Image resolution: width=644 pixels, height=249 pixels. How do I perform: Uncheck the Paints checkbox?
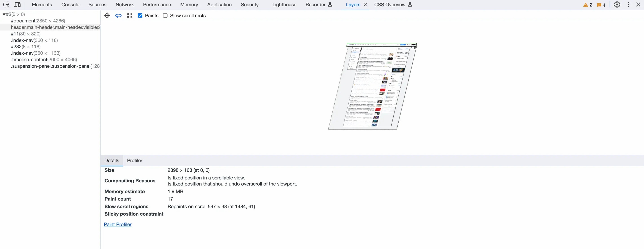click(x=140, y=15)
